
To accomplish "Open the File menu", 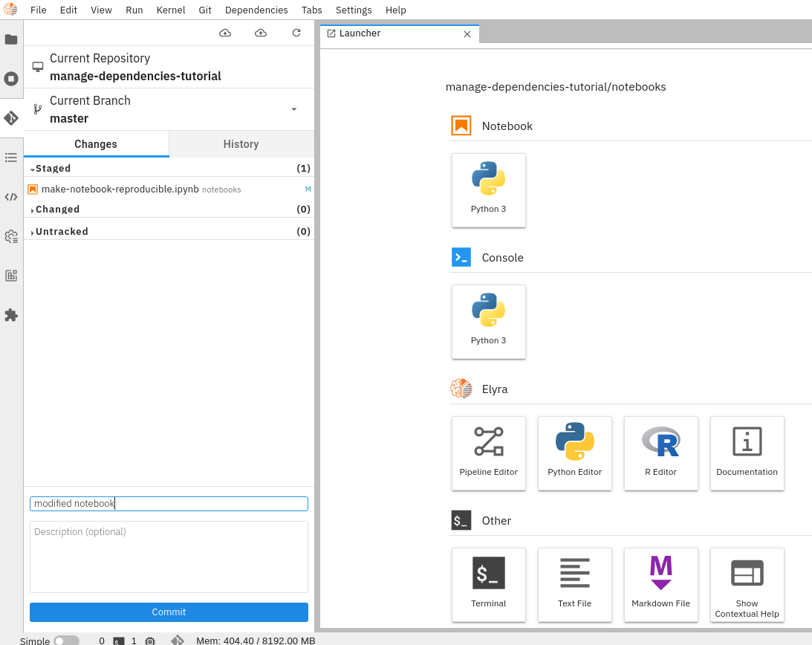I will pyautogui.click(x=39, y=10).
